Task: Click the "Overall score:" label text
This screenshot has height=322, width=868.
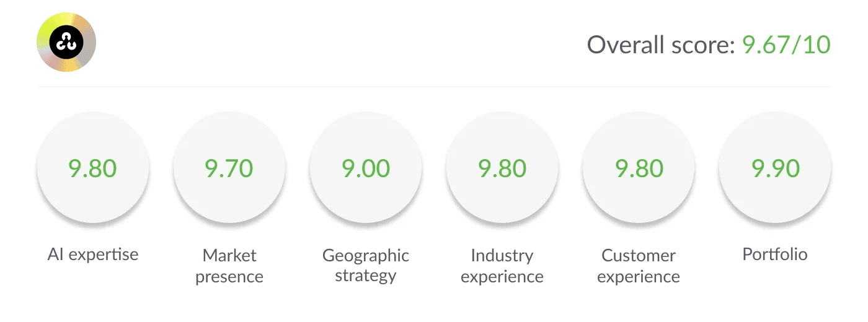Action: (x=661, y=45)
